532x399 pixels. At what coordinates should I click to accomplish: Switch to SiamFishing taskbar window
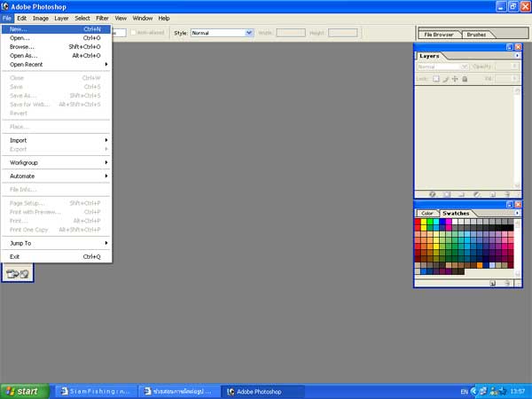97,391
